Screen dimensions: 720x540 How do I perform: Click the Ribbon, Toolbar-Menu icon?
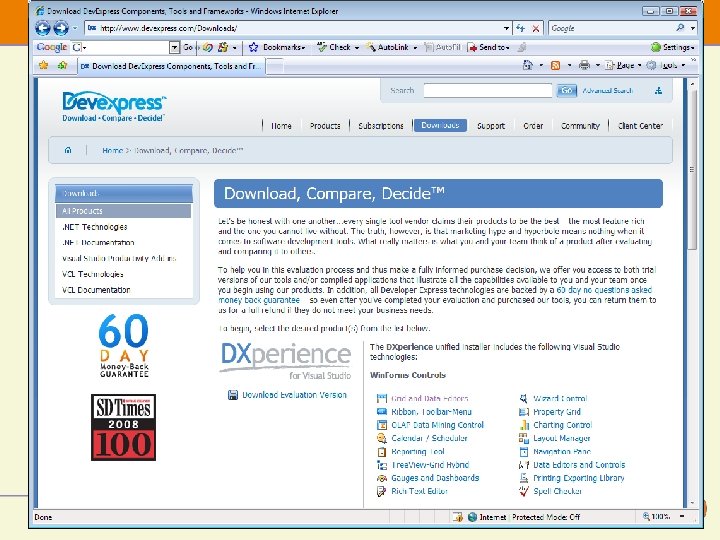click(x=382, y=411)
